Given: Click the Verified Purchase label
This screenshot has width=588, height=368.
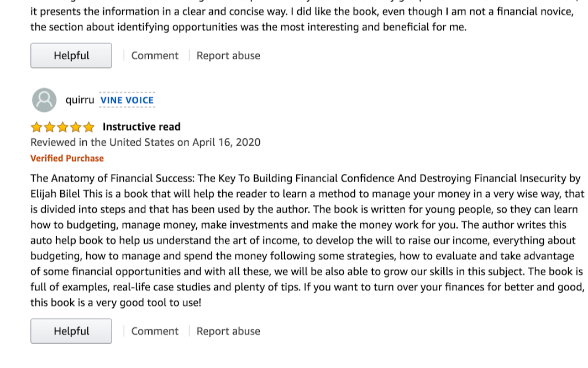Looking at the screenshot, I should coord(67,158).
